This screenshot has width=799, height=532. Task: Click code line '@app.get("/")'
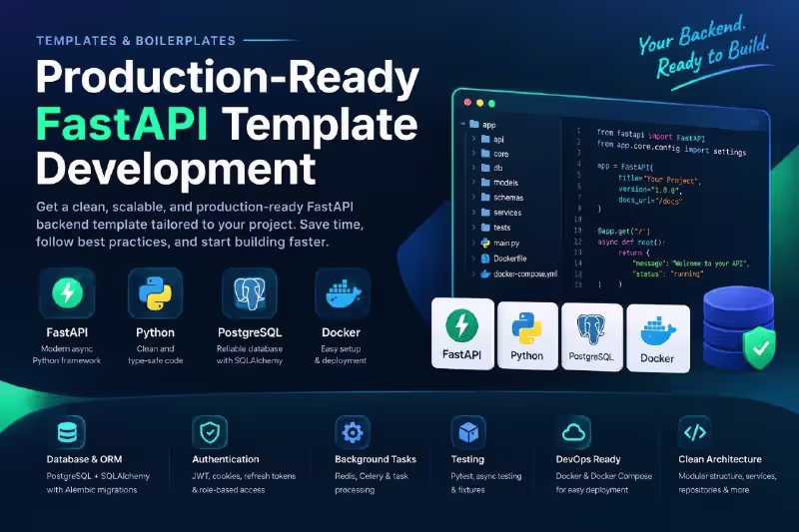pos(623,232)
